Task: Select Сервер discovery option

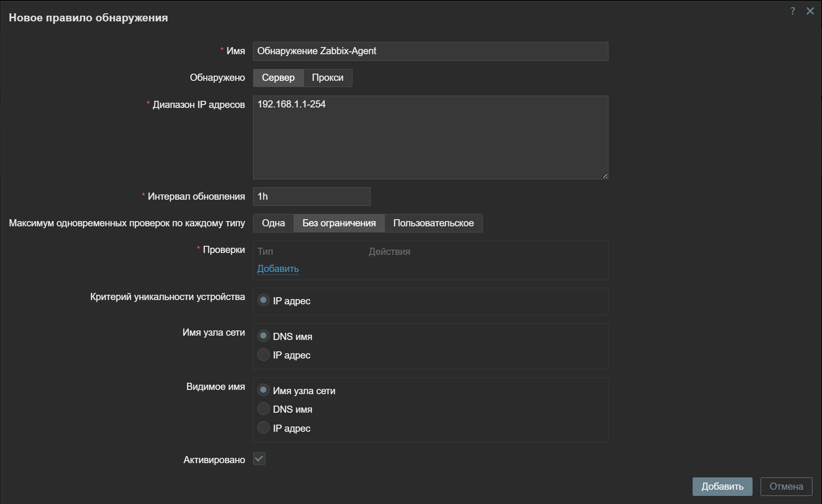Action: pyautogui.click(x=278, y=78)
